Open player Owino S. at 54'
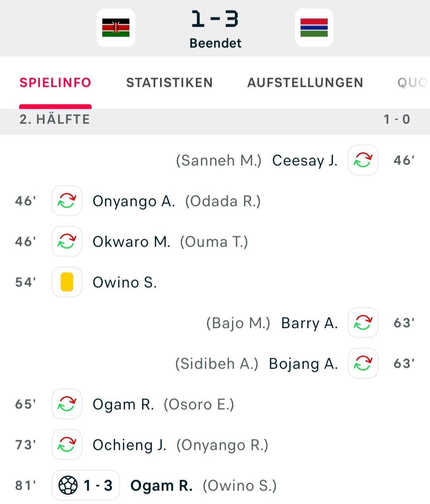Viewport: 430px width, 504px height. (125, 282)
